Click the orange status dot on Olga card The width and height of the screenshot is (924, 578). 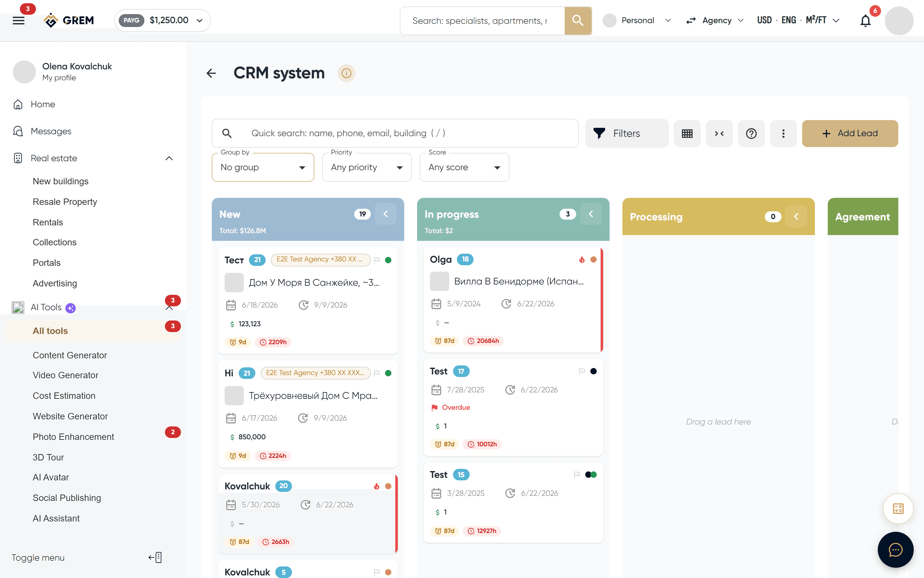point(593,259)
